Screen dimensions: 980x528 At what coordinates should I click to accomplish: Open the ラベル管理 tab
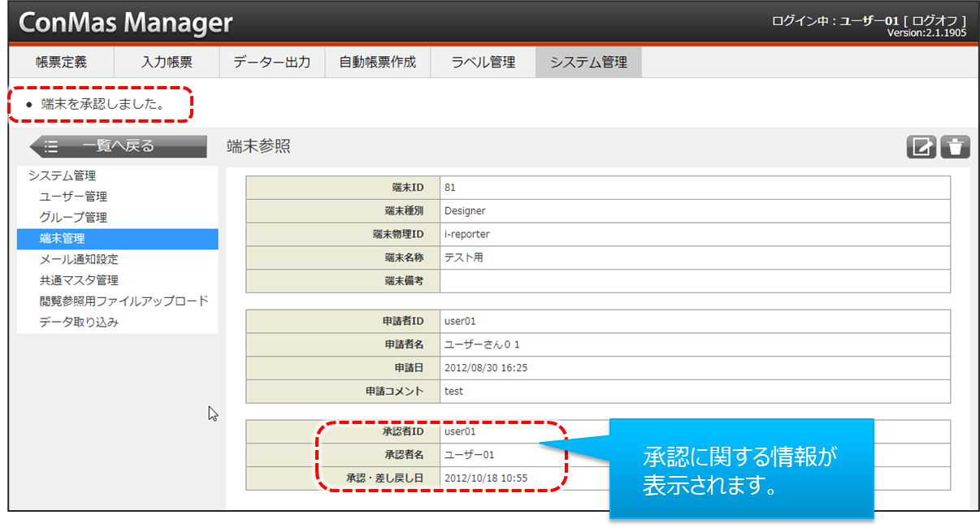coord(483,63)
